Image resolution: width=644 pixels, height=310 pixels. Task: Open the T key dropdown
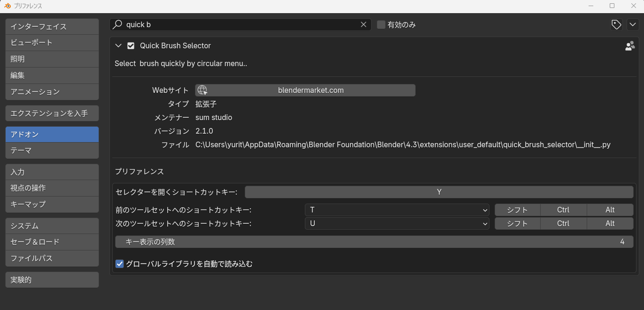[397, 210]
